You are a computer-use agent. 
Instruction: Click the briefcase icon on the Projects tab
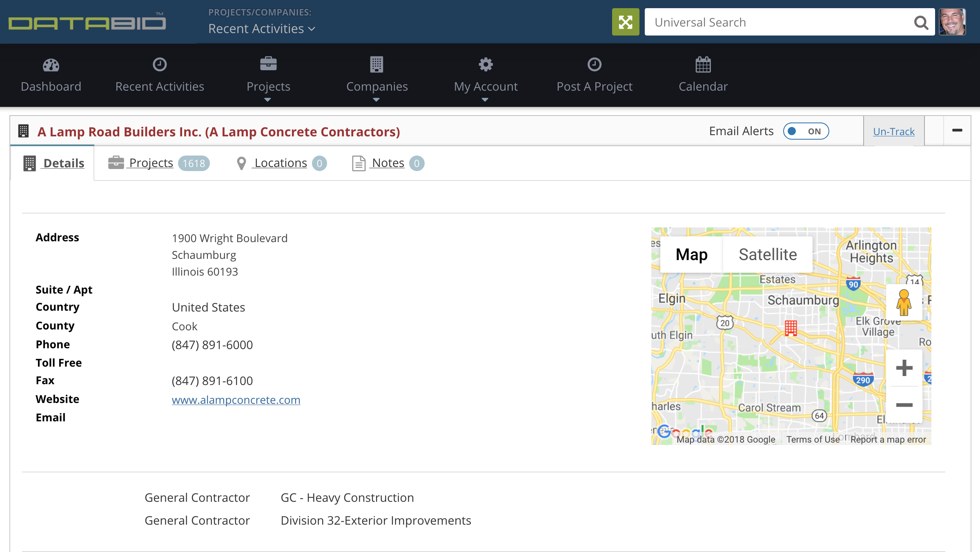(x=116, y=162)
